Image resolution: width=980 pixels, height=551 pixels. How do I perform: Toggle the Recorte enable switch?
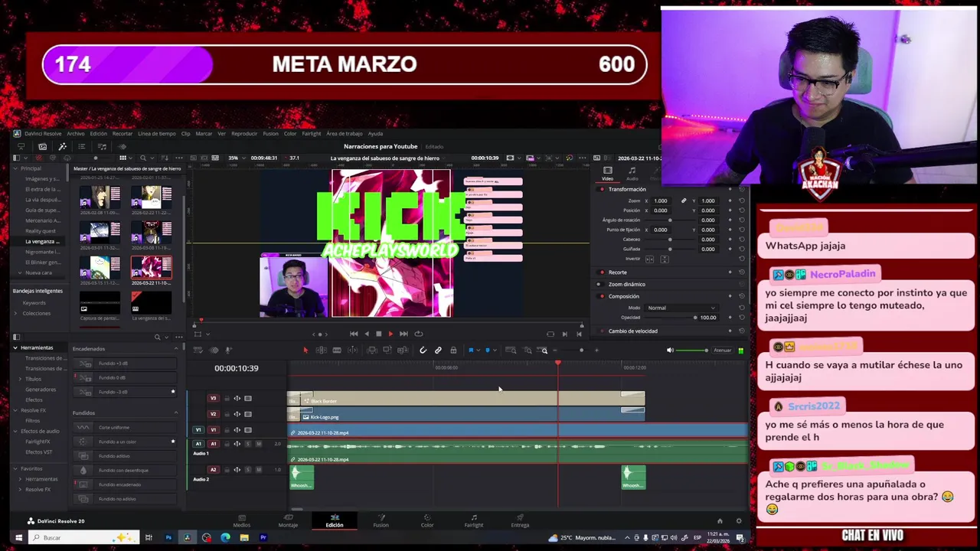coord(602,272)
